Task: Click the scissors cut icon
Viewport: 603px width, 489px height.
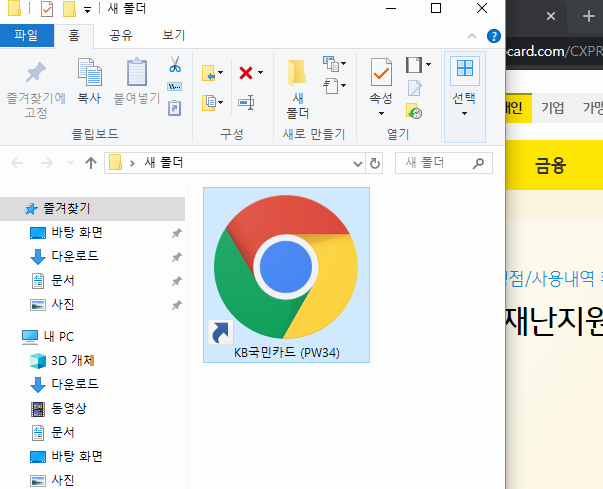Action: click(175, 64)
